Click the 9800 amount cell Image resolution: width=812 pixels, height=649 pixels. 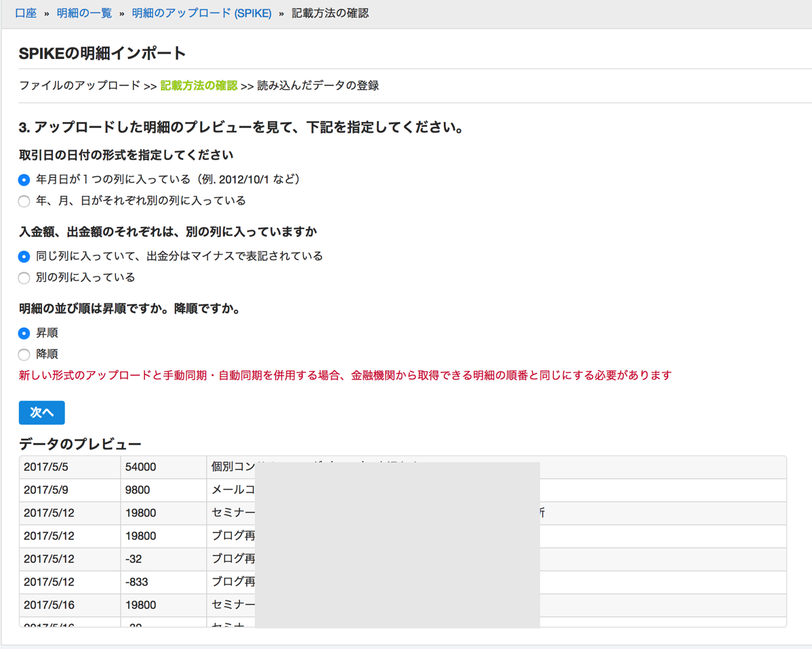click(x=163, y=490)
